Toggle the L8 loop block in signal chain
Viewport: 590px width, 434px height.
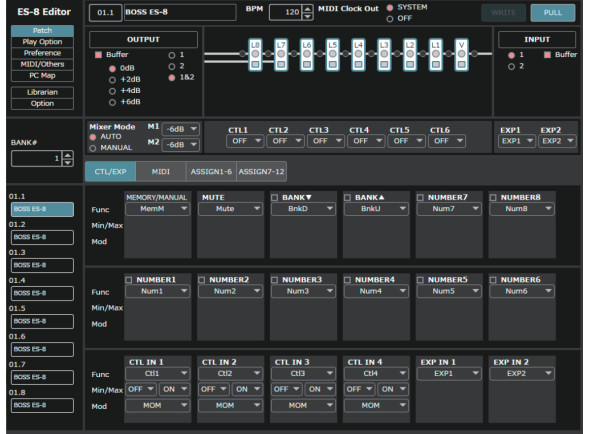[255, 55]
